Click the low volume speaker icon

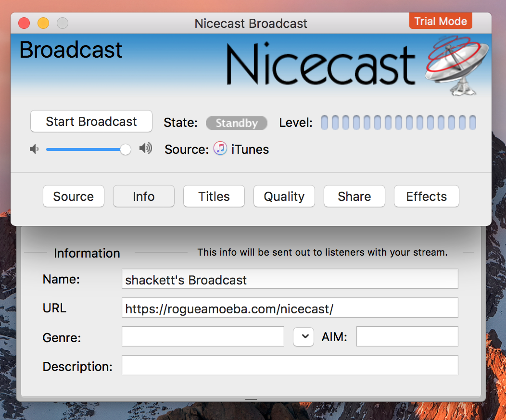[34, 149]
